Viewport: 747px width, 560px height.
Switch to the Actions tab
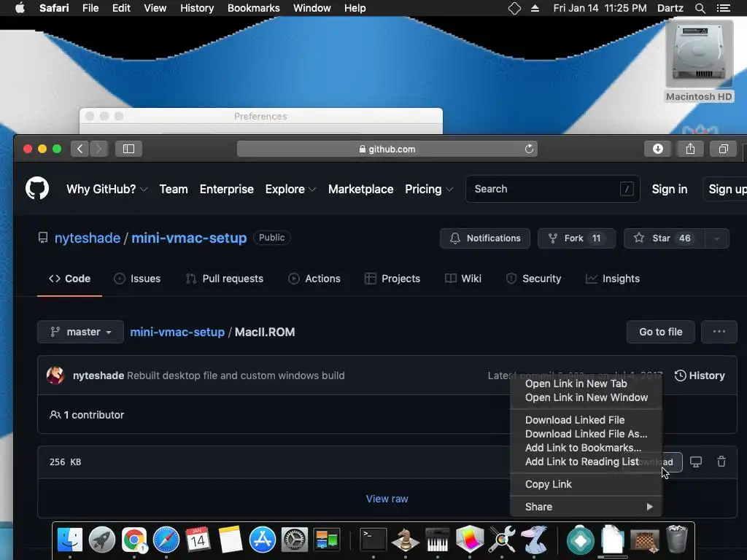[314, 279]
